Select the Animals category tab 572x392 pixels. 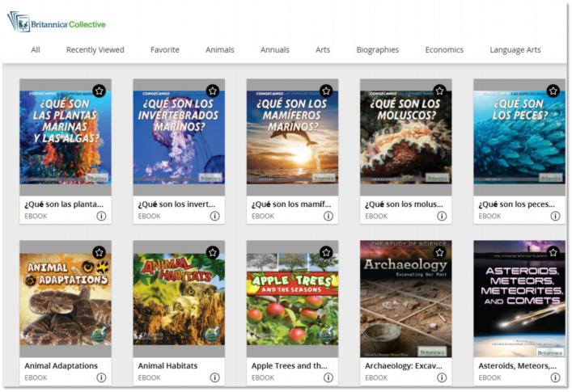pos(219,50)
